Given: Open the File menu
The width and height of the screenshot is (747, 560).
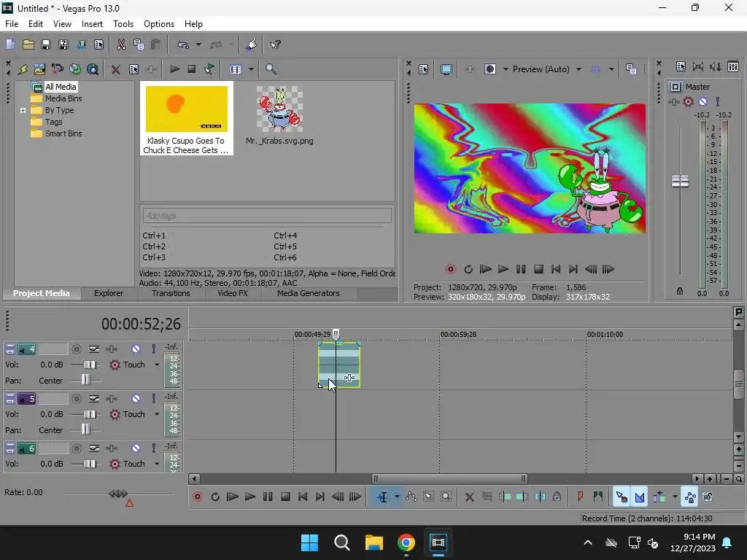Looking at the screenshot, I should pos(12,24).
